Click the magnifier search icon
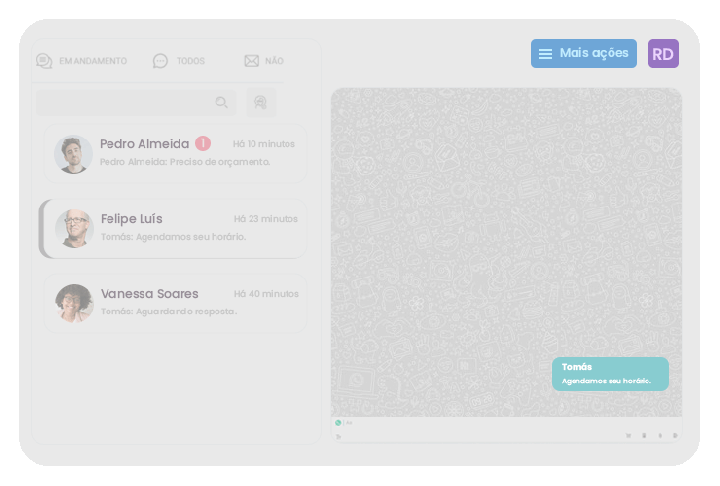The image size is (720, 486). [222, 102]
